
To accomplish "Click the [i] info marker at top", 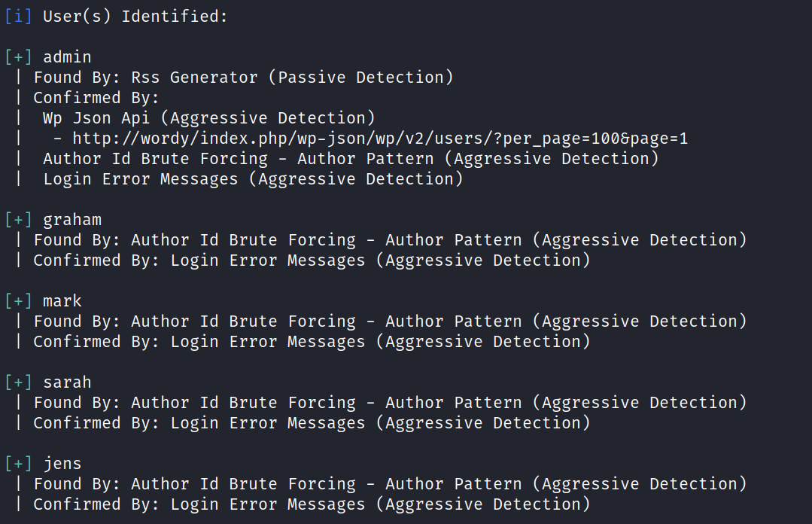I will tap(18, 16).
